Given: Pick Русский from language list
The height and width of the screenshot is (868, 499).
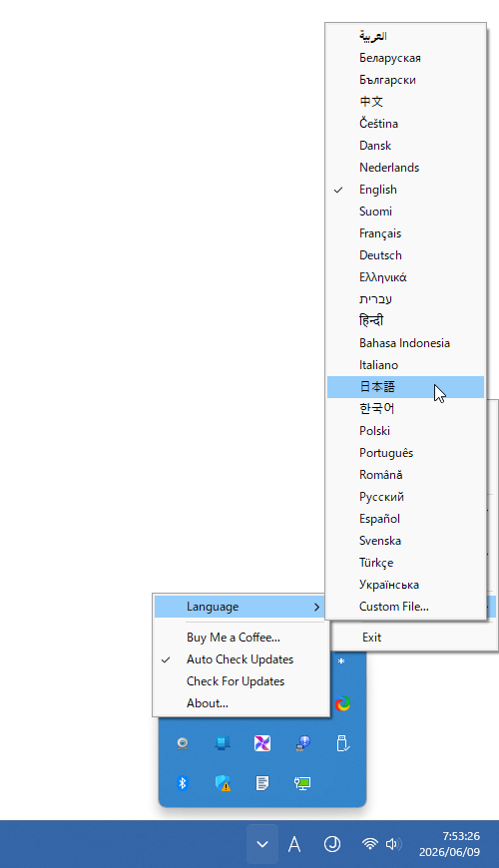Looking at the screenshot, I should click(405, 497).
